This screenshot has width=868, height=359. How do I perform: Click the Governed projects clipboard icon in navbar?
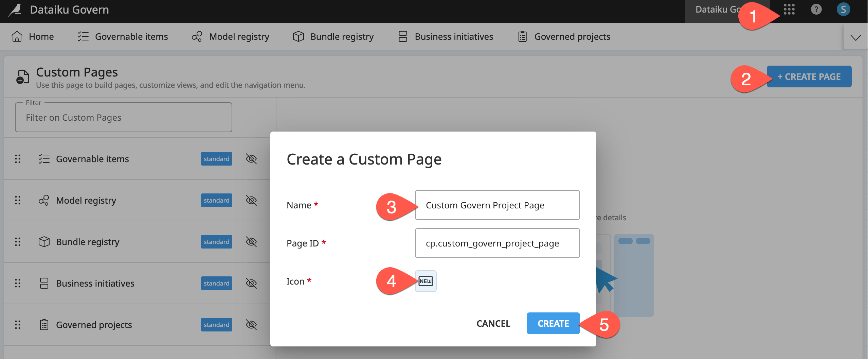[x=522, y=36]
